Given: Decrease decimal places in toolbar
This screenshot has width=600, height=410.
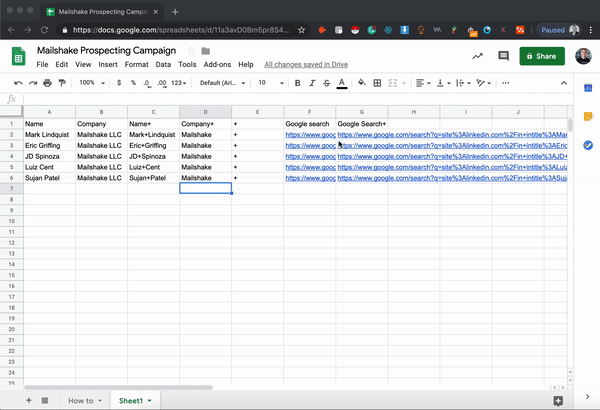Looking at the screenshot, I should pyautogui.click(x=147, y=83).
